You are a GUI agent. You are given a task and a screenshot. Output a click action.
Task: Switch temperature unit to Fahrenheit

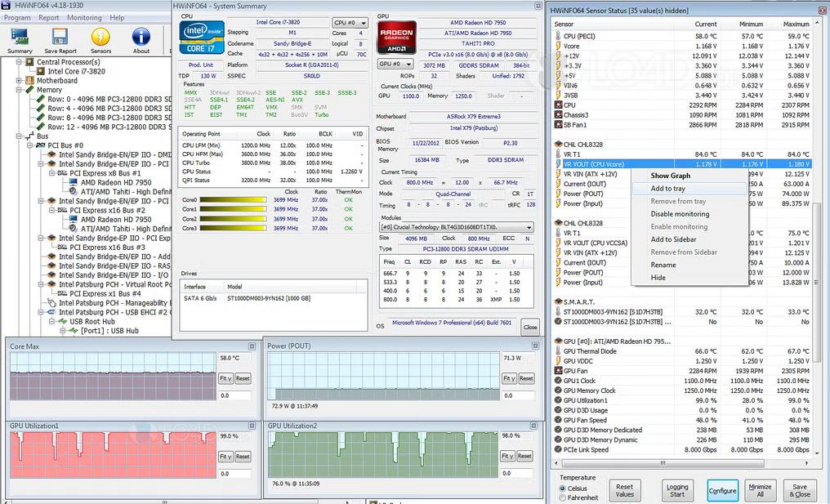[x=563, y=497]
